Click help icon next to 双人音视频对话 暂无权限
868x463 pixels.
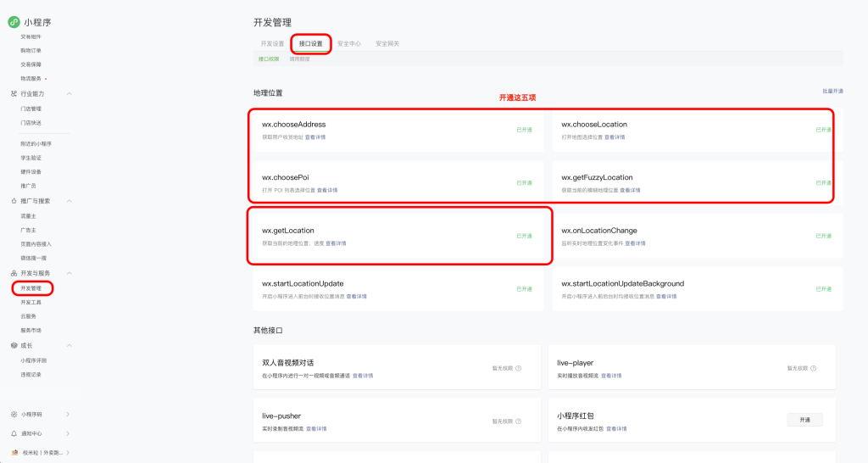pos(518,368)
